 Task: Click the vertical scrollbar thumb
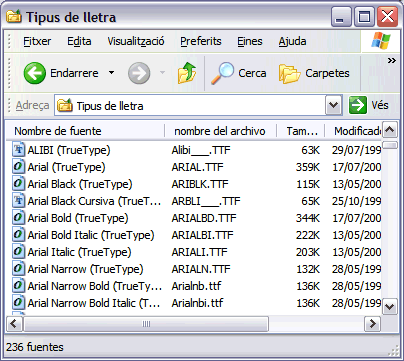coord(390,145)
